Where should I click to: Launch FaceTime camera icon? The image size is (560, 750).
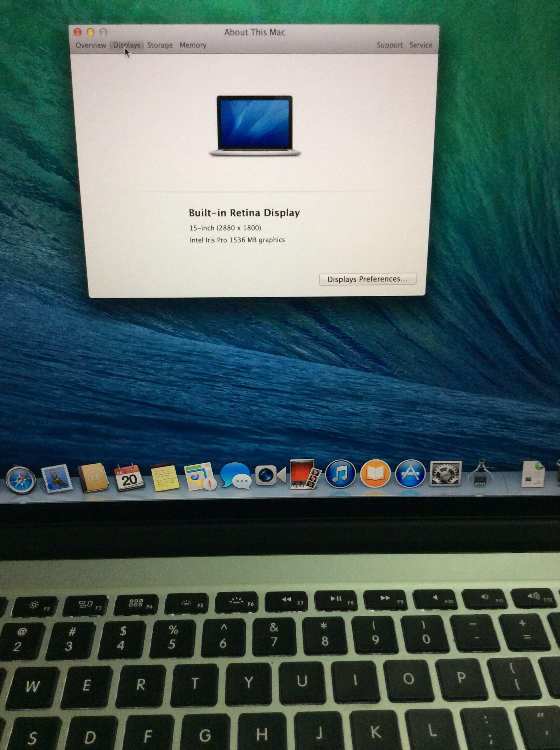[270, 475]
